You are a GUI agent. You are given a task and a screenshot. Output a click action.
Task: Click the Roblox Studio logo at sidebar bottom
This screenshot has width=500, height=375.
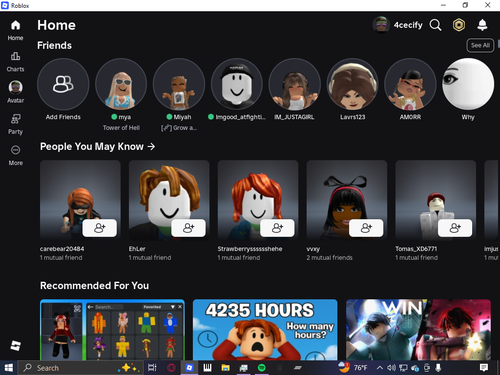(x=15, y=346)
